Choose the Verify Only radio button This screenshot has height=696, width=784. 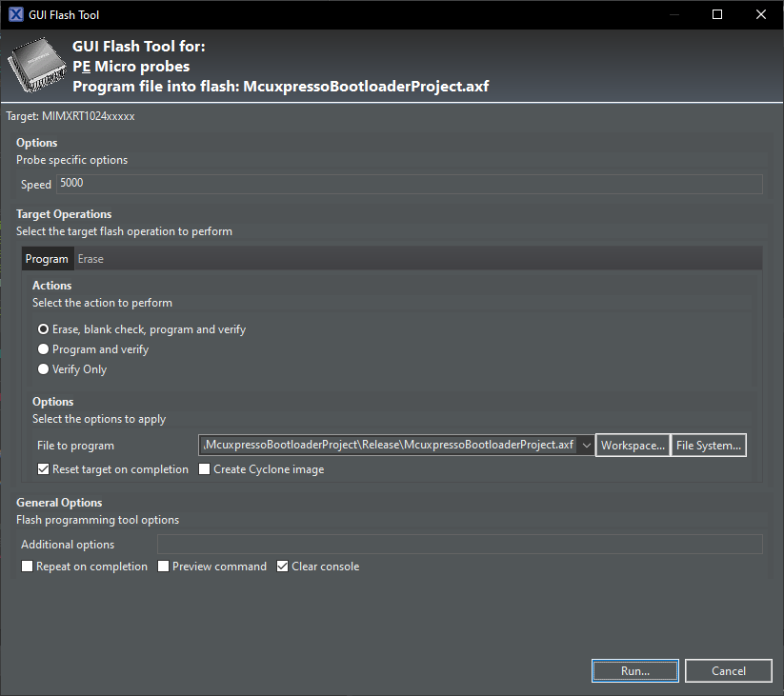click(x=43, y=369)
